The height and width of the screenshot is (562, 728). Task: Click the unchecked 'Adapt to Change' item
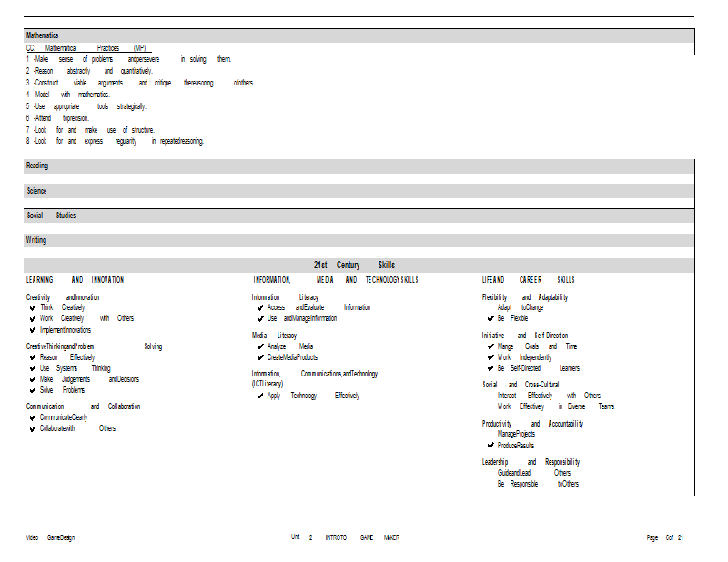coord(521,307)
